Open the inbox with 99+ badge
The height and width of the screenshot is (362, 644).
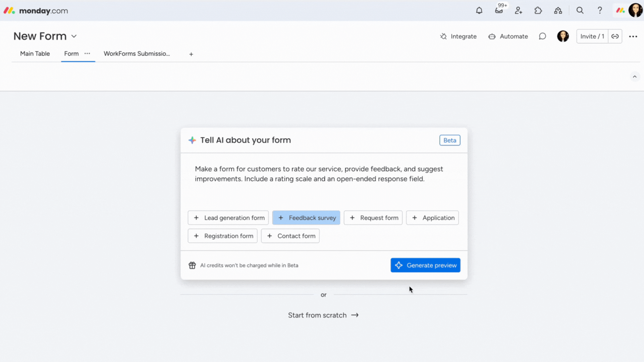(x=499, y=10)
